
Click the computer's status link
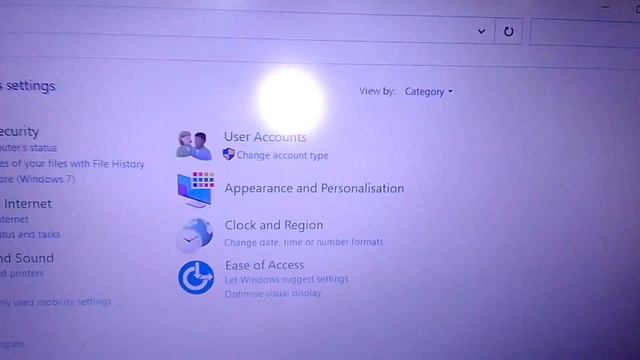[x=28, y=148]
